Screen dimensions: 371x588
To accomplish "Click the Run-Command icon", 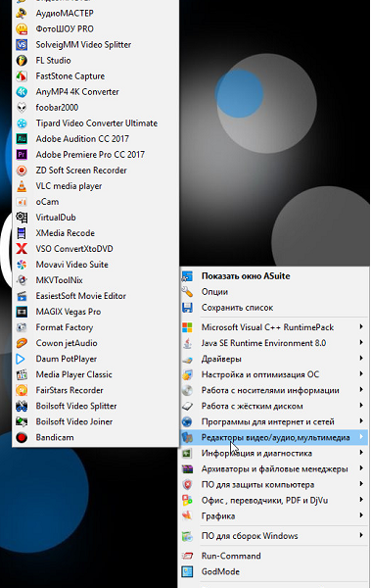I will click(187, 556).
